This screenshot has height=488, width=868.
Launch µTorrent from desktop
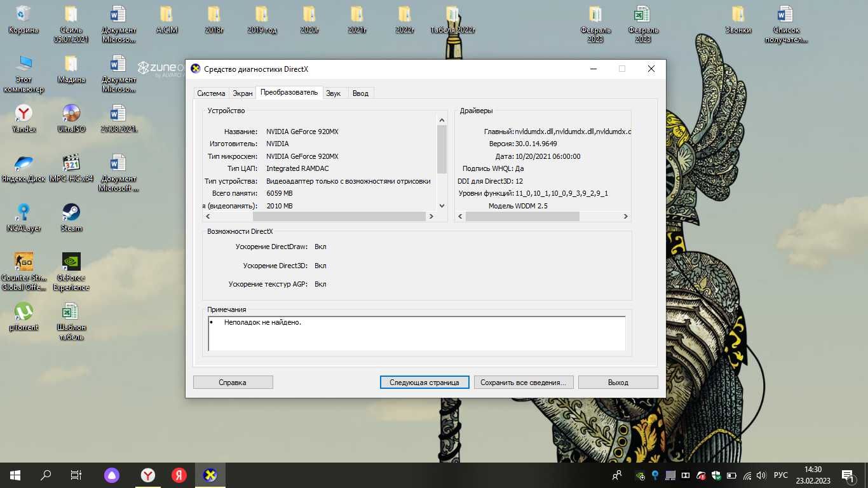pos(24,317)
